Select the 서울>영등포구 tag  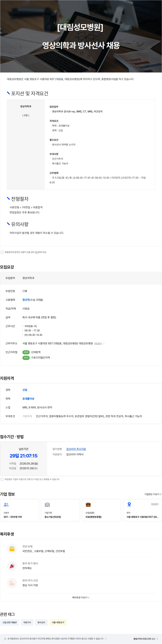click(x=58, y=622)
